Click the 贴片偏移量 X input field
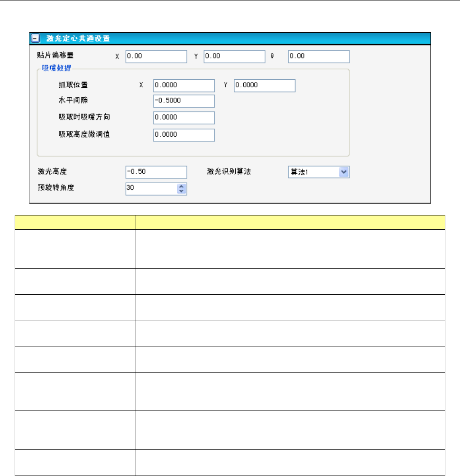 (156, 56)
